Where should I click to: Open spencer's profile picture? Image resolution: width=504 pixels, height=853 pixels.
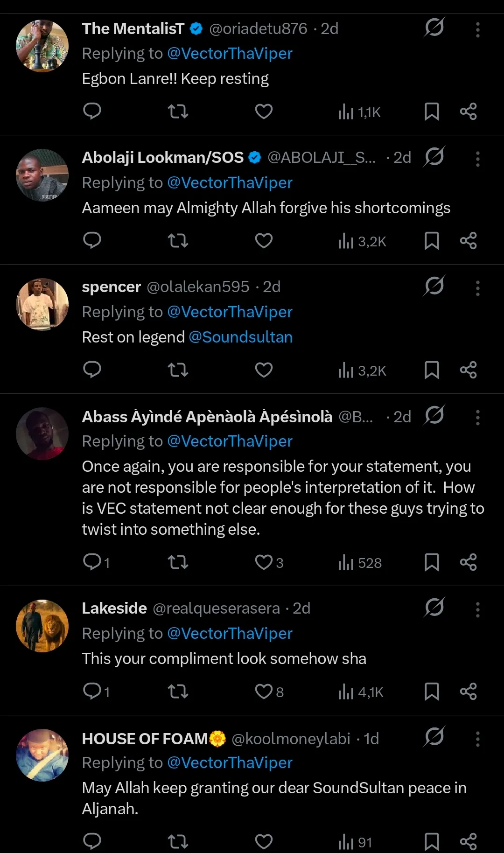(x=42, y=304)
